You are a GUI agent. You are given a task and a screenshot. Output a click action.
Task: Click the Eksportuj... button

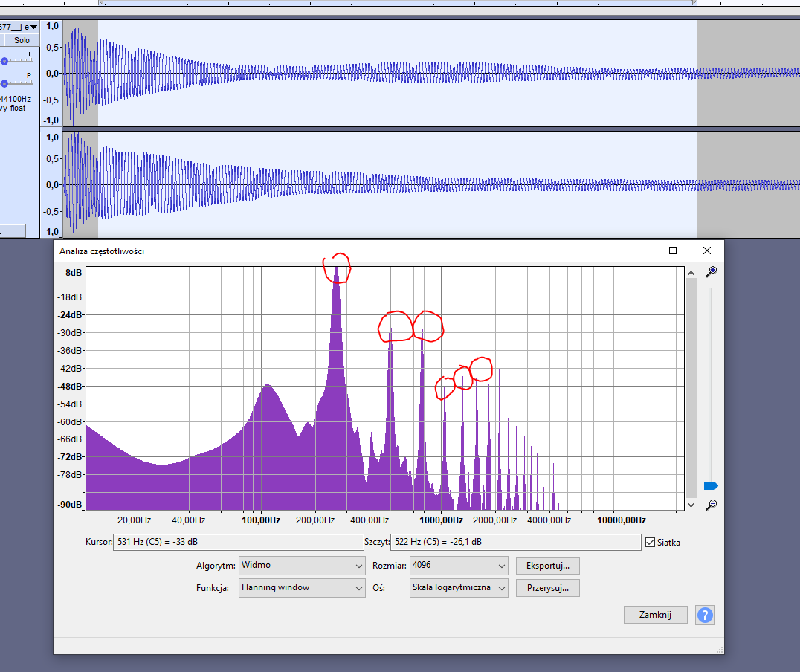point(547,566)
